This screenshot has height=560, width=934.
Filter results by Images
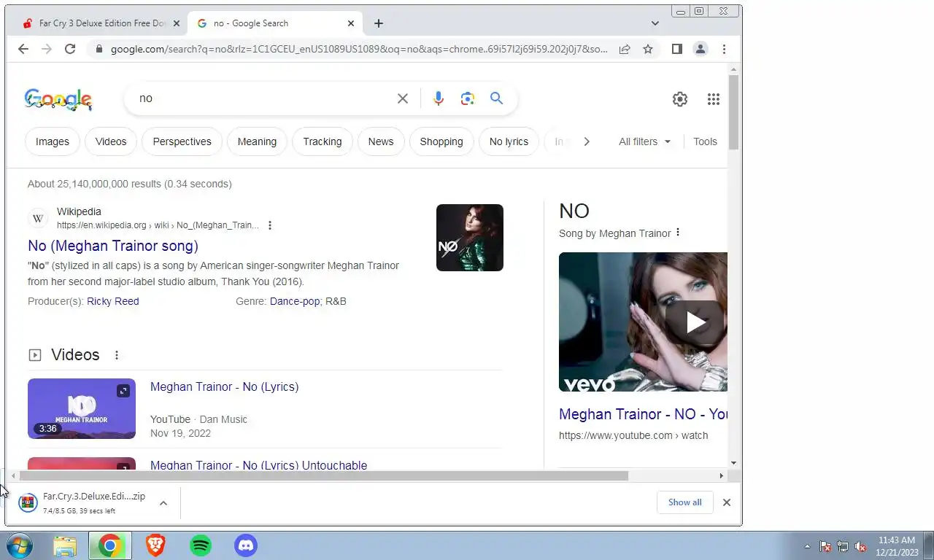[x=53, y=141]
